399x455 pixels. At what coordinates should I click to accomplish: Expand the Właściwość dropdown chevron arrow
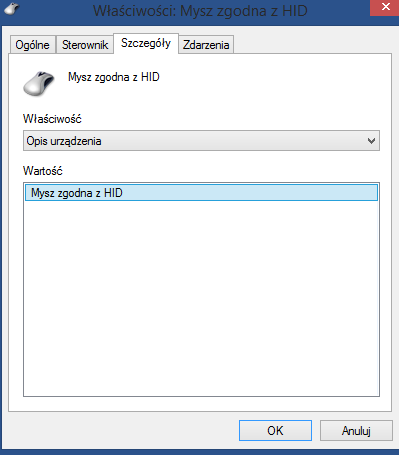coord(371,141)
